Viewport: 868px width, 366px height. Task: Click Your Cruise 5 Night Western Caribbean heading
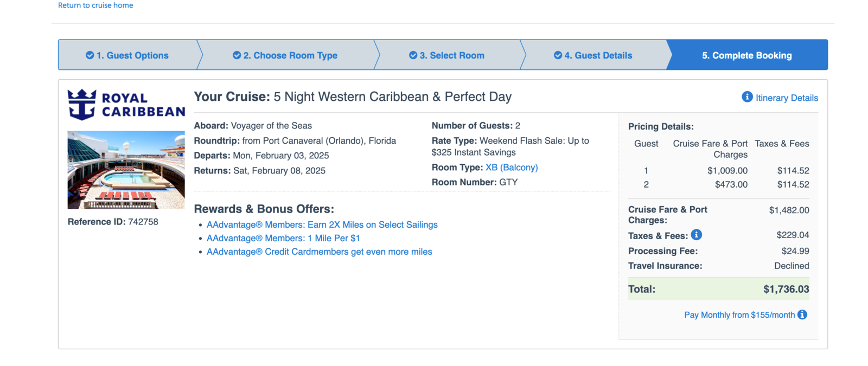(x=353, y=97)
